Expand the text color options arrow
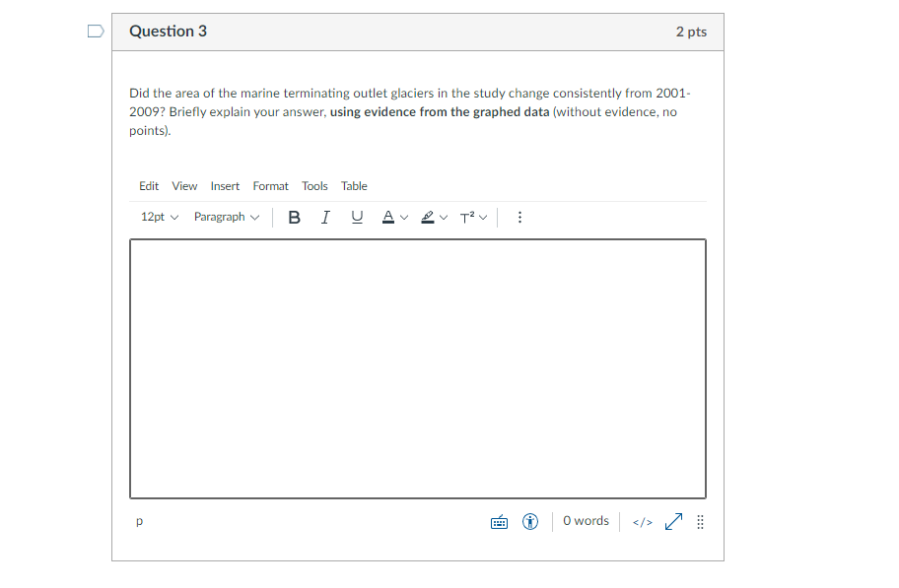Viewport: 899px width, 588px height. coord(404,218)
